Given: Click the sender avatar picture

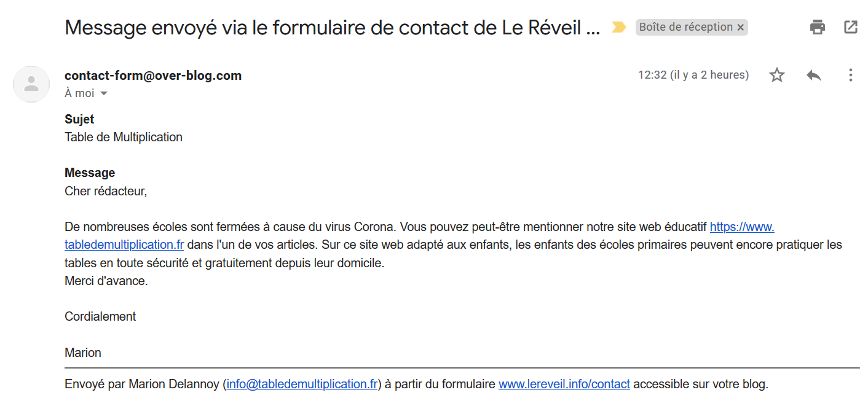Looking at the screenshot, I should click(x=31, y=84).
